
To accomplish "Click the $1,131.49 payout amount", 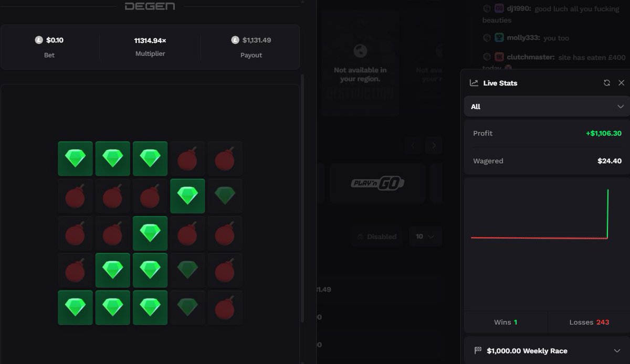I will pyautogui.click(x=257, y=40).
